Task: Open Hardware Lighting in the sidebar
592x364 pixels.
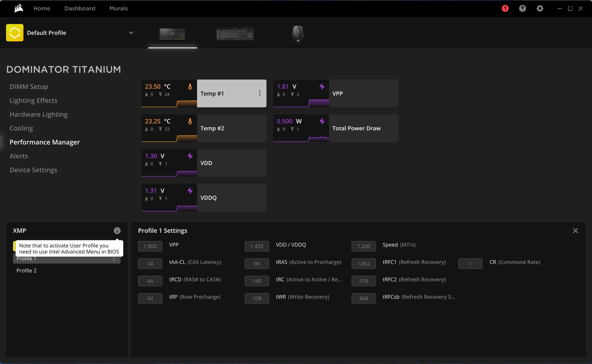Action: click(38, 114)
